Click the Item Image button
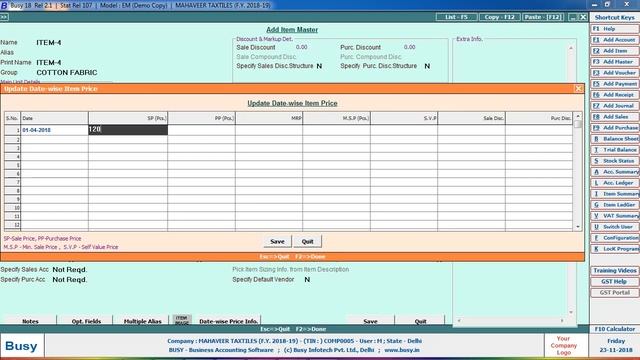 pos(182,320)
